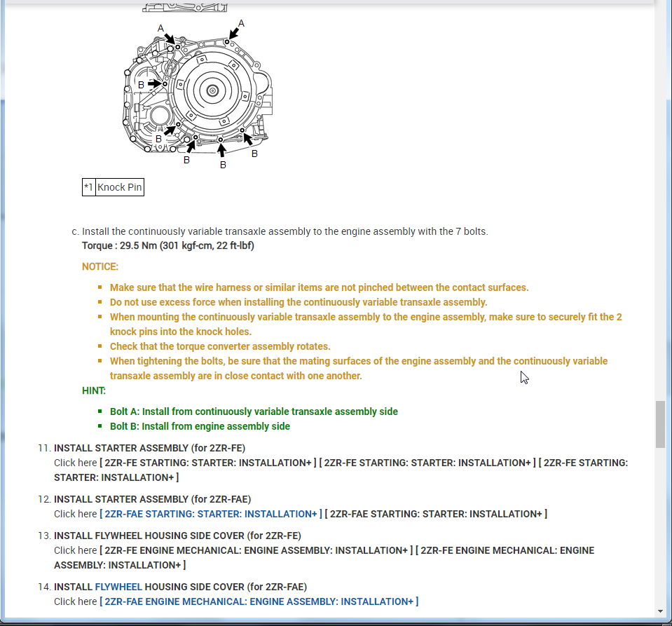Click the 'Bolt B: Install from engine assembly side' hint
Viewport: 672px width, 626px height.
[x=200, y=426]
